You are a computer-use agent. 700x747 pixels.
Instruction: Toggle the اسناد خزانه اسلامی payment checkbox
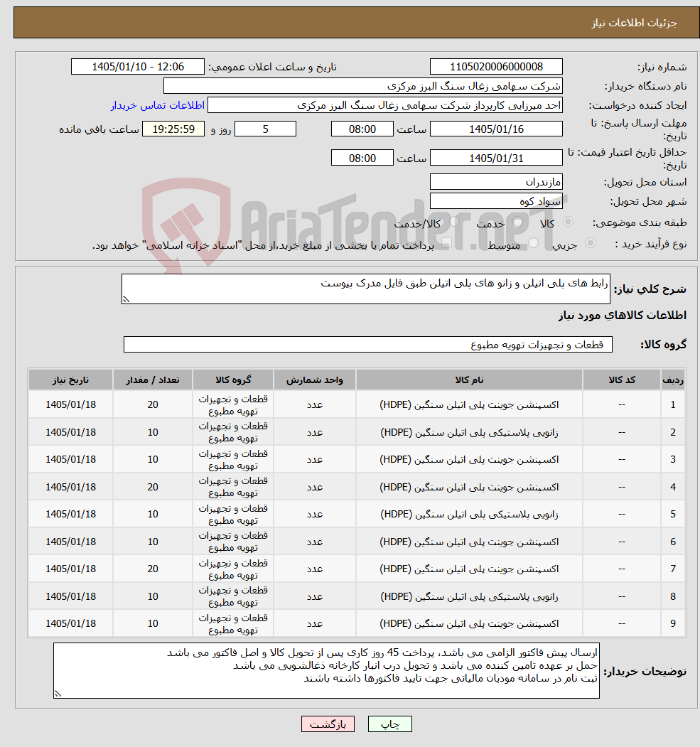click(446, 244)
